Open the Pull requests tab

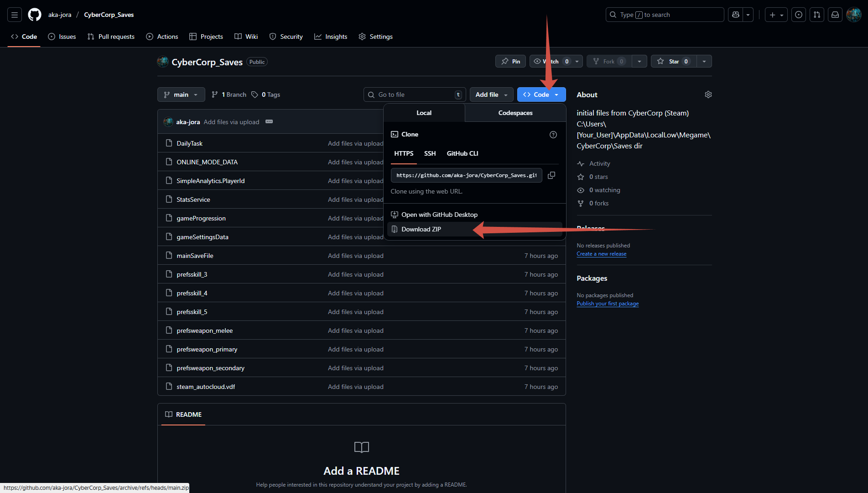[x=111, y=37]
